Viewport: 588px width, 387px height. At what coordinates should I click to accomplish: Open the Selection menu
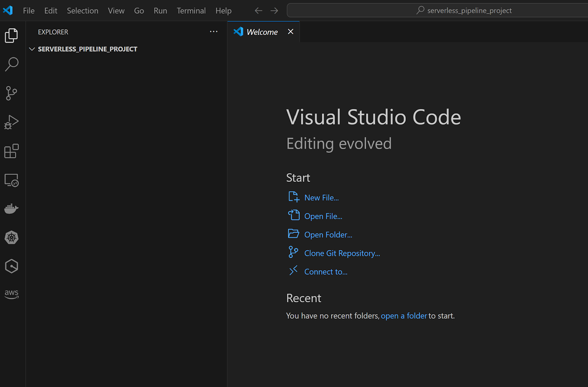pos(83,11)
